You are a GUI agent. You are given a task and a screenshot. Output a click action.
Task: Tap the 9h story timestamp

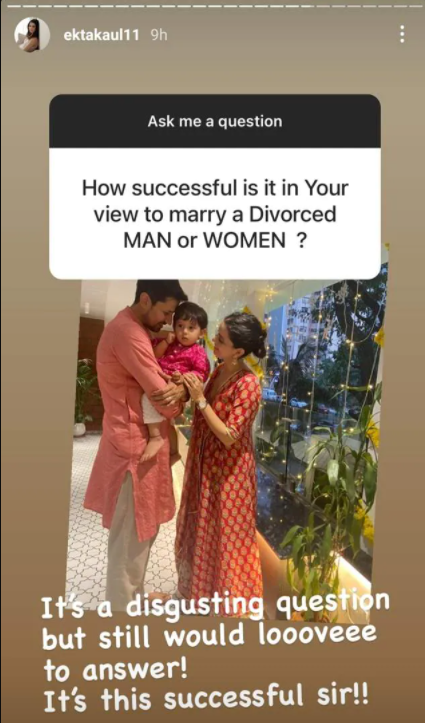tap(159, 36)
